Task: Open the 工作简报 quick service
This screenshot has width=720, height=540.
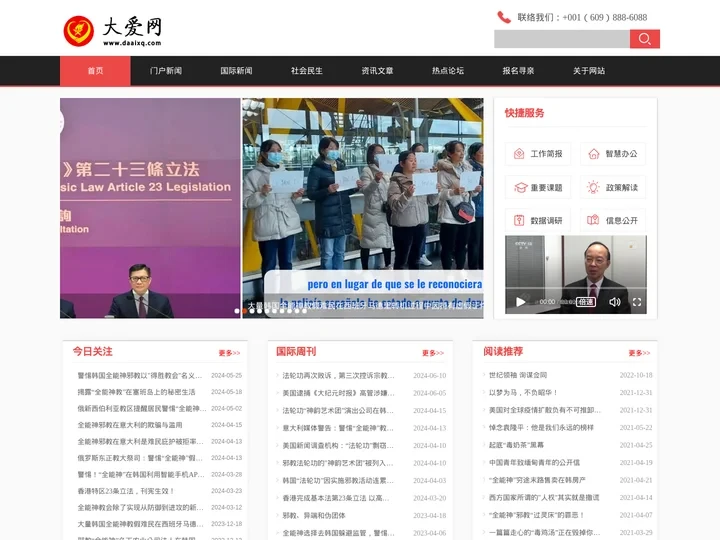Action: tap(538, 154)
